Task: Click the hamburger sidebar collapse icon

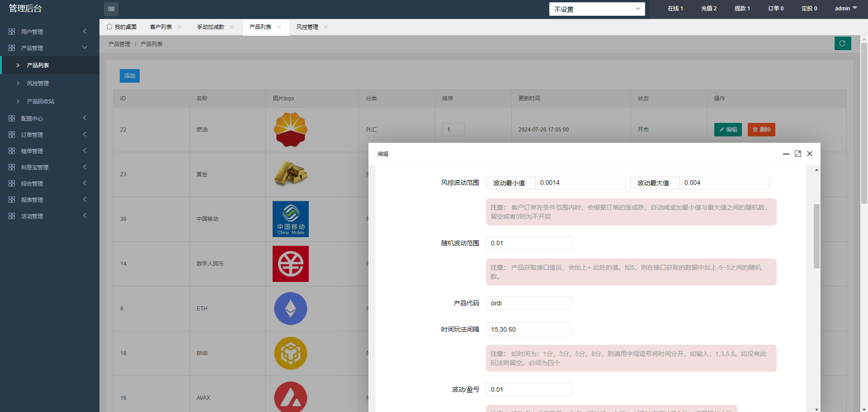Action: [111, 9]
